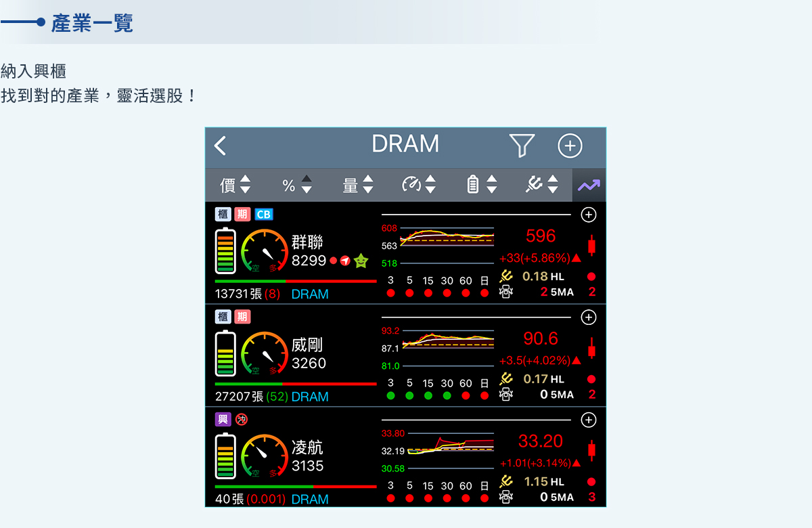Click volume 13731張 for 群聯
Image resolution: width=812 pixels, height=528 pixels.
point(239,294)
